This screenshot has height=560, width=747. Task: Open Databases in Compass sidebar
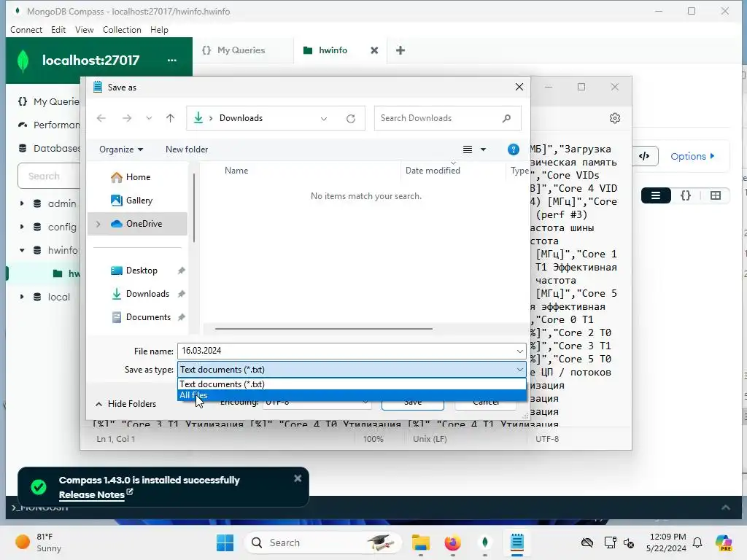48,148
